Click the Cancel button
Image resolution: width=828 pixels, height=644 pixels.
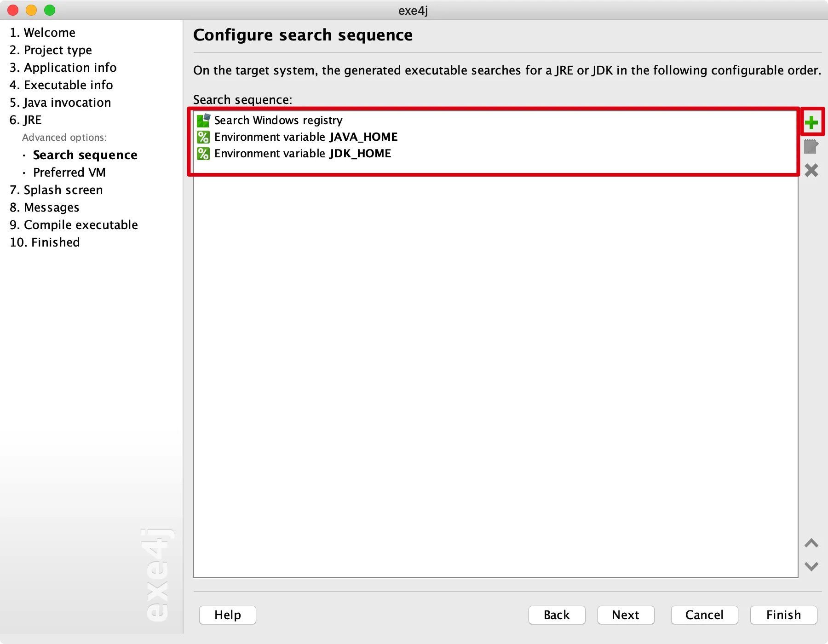coord(704,615)
